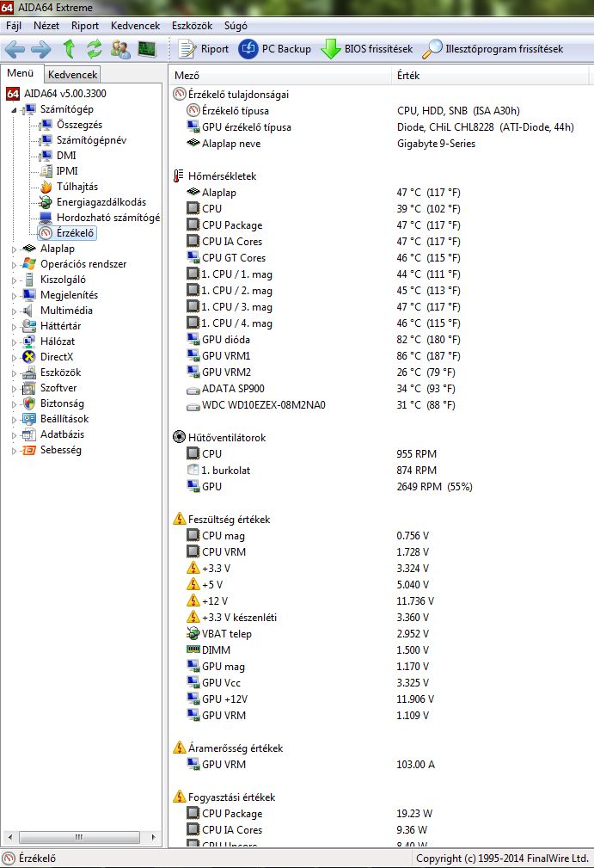
Task: Click the Feszültség értékek warning icon
Action: pos(179,520)
